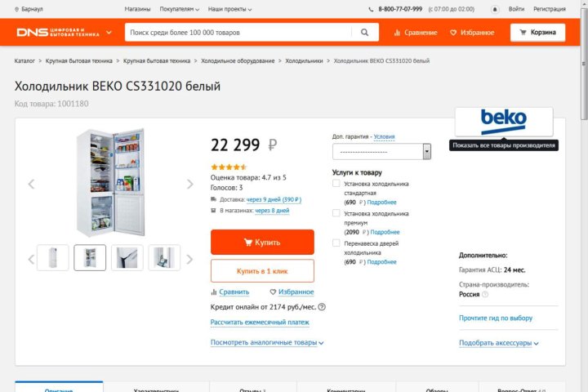Open the notification bell icon
The image size is (588, 392).
495,9
